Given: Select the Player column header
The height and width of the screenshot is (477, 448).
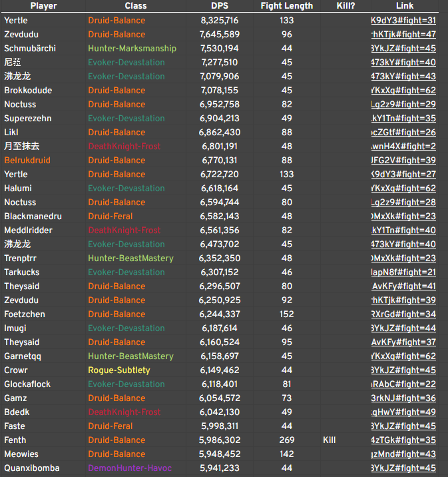Looking at the screenshot, I should click(43, 6).
